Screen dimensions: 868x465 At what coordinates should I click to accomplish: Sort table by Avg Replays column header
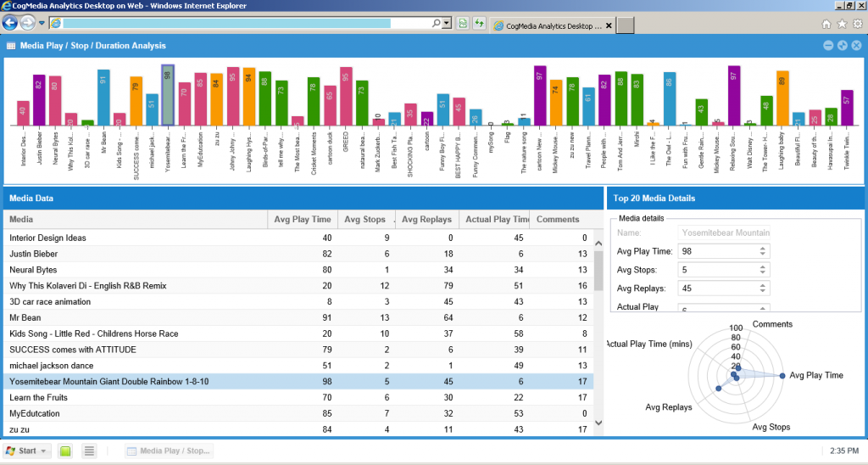(x=427, y=220)
